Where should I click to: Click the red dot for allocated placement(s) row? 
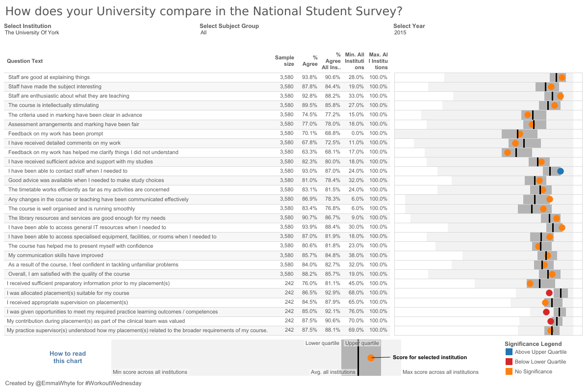pyautogui.click(x=549, y=293)
